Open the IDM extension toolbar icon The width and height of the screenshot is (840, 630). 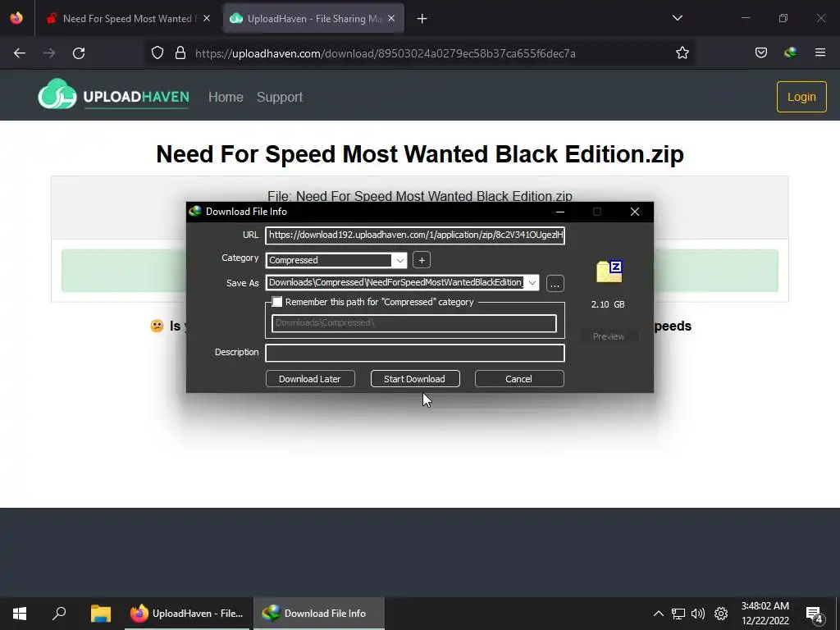790,53
